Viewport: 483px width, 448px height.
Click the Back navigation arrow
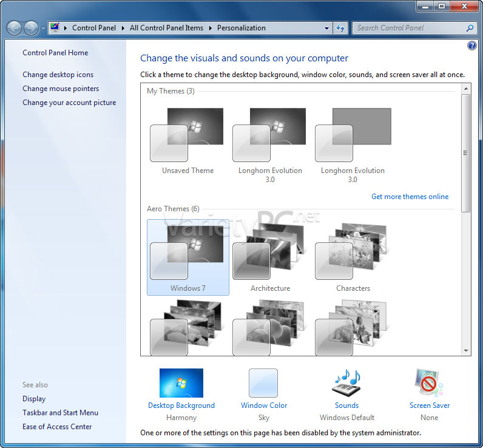pos(14,28)
